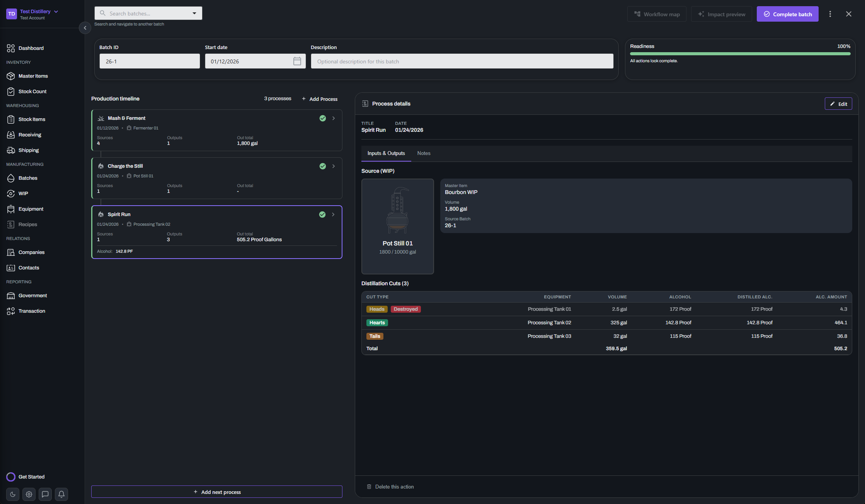Click the Batches droplet icon
Screen dimensions: 865x504
[x=11, y=178]
